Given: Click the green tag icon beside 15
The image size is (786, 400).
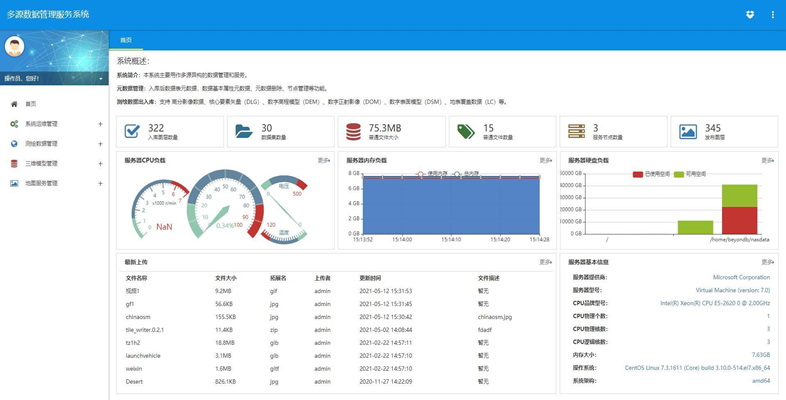Looking at the screenshot, I should point(465,132).
